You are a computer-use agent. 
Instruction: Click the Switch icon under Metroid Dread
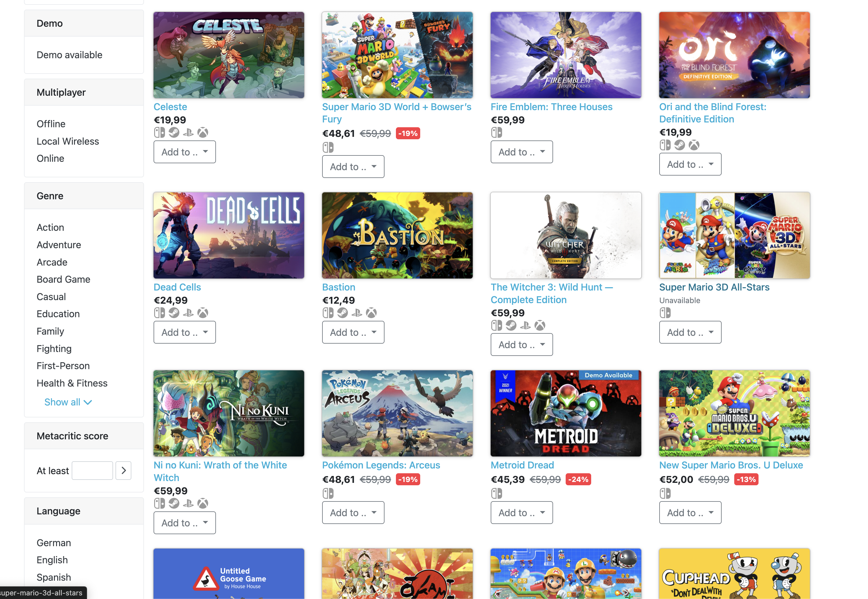point(496,493)
